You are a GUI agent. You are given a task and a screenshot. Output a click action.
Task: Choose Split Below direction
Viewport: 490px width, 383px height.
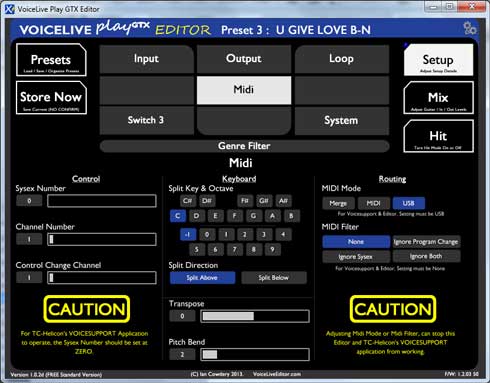point(274,278)
